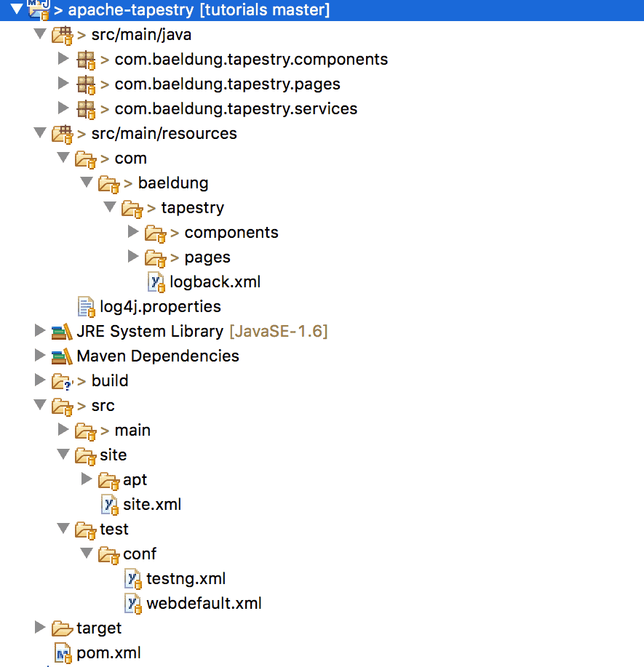The width and height of the screenshot is (644, 667).
Task: Click the components folder icon under tapestry
Action: coord(155,233)
